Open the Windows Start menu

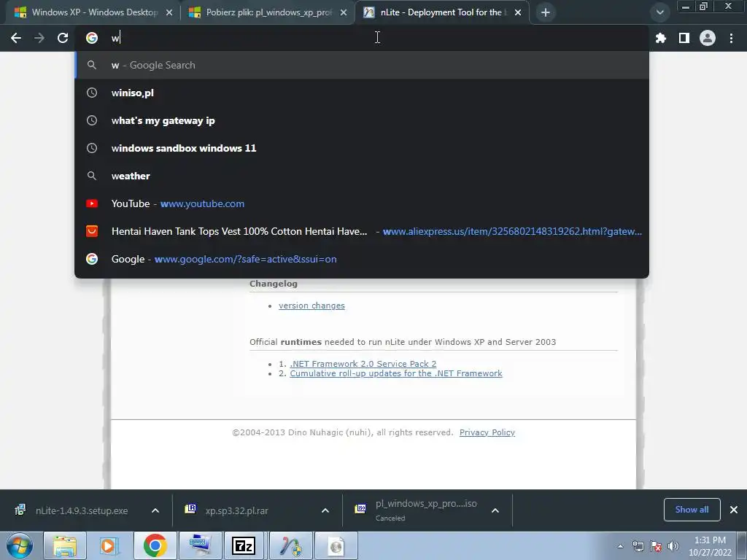tap(20, 545)
